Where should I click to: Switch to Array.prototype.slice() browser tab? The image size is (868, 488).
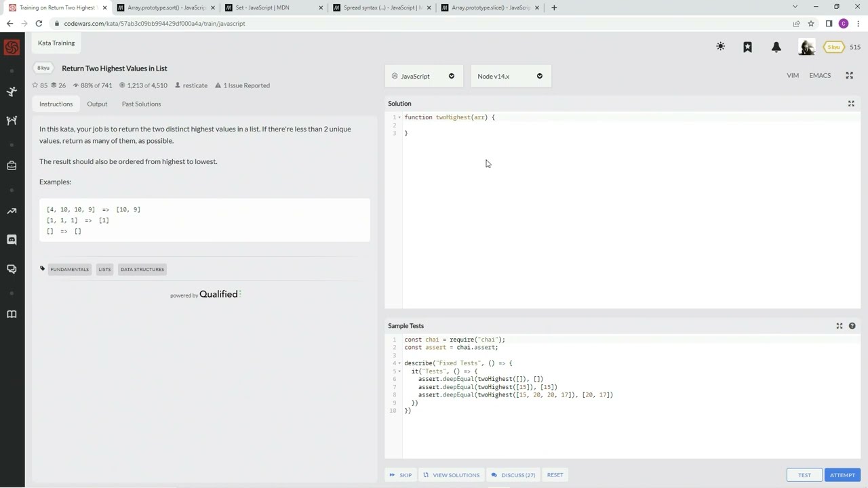[x=491, y=7]
